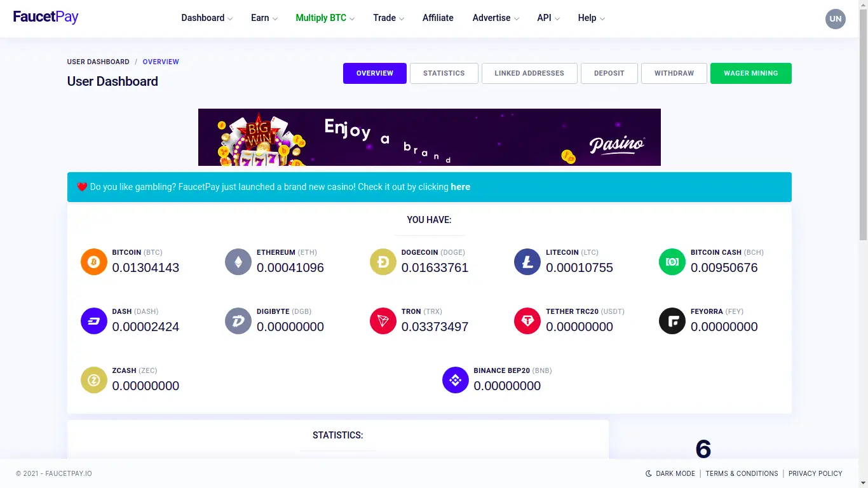
Task: Expand the Multiply BTC dropdown
Action: pos(325,18)
